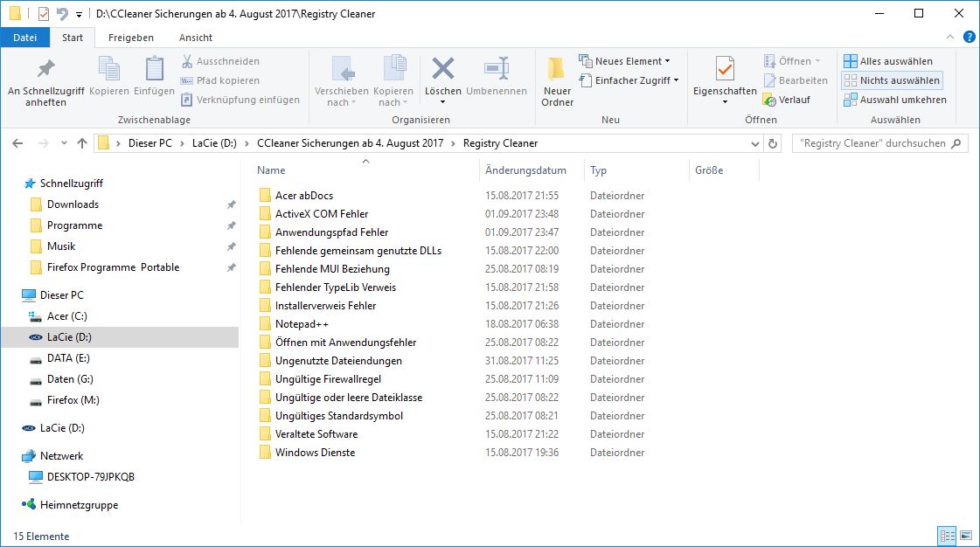Click the Löschen red X icon
Viewport: 980px width, 547px height.
[443, 69]
